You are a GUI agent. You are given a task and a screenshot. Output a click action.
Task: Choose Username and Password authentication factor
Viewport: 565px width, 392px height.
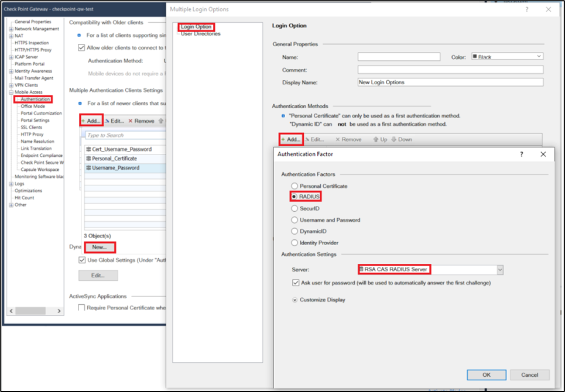295,220
